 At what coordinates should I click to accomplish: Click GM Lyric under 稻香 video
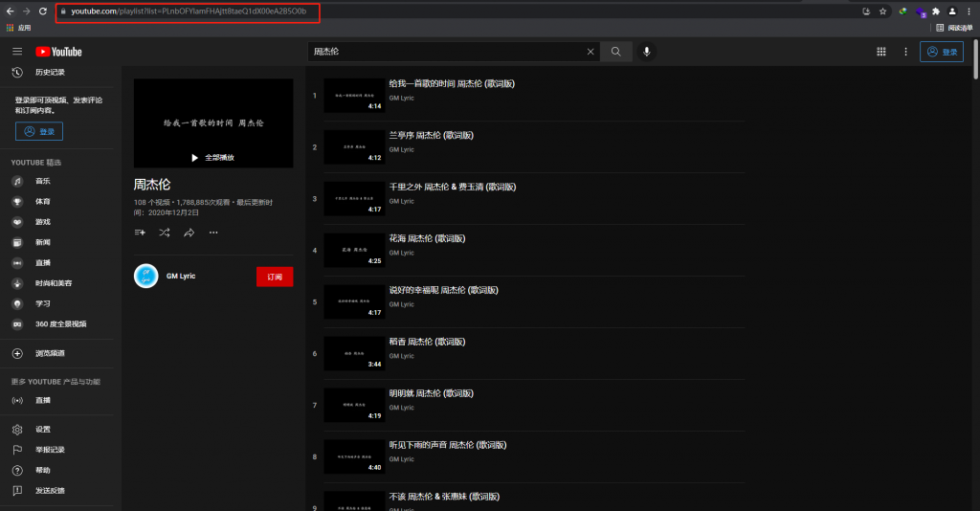[x=401, y=356]
